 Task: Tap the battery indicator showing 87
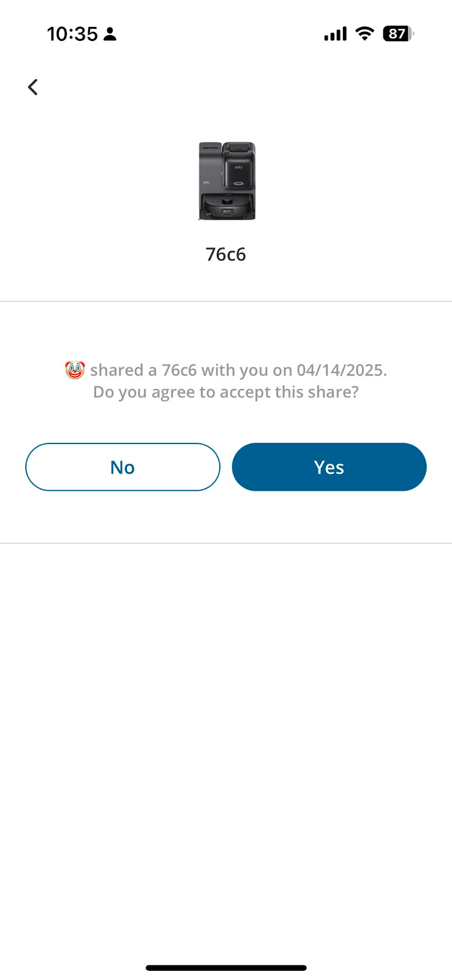click(397, 34)
